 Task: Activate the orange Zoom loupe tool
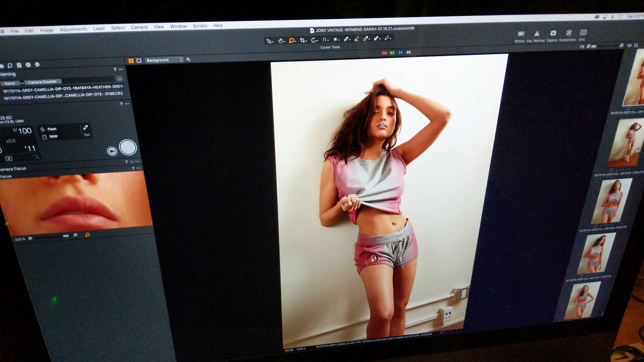click(x=292, y=41)
